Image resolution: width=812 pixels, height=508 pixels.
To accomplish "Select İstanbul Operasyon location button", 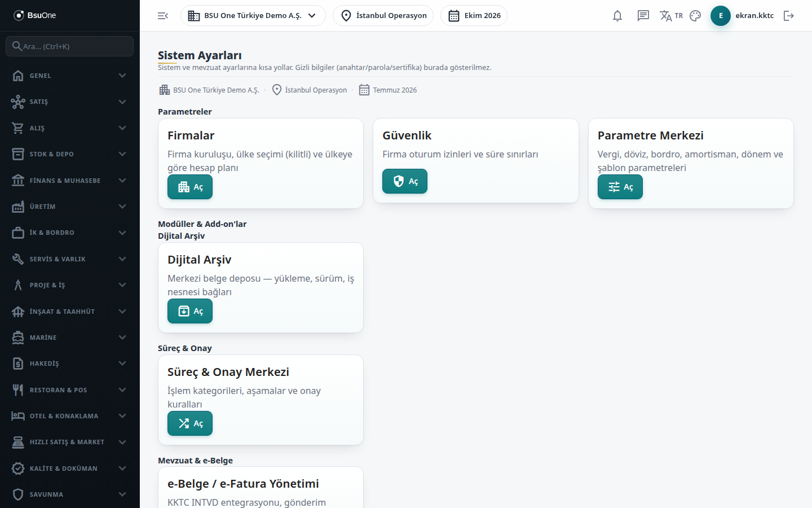I will coord(383,16).
